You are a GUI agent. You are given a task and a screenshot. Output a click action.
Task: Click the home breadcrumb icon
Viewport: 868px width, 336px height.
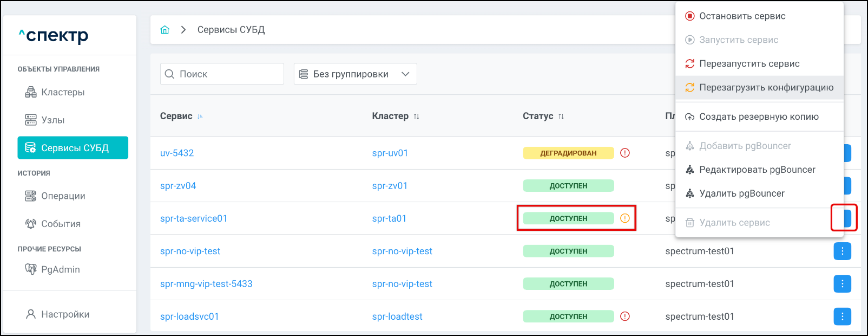[x=165, y=30]
